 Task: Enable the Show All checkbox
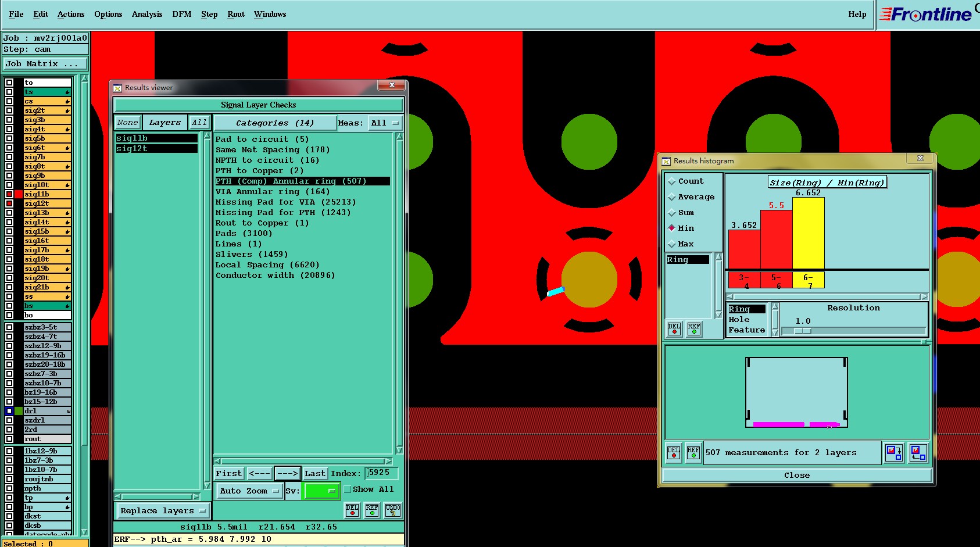[x=348, y=489]
